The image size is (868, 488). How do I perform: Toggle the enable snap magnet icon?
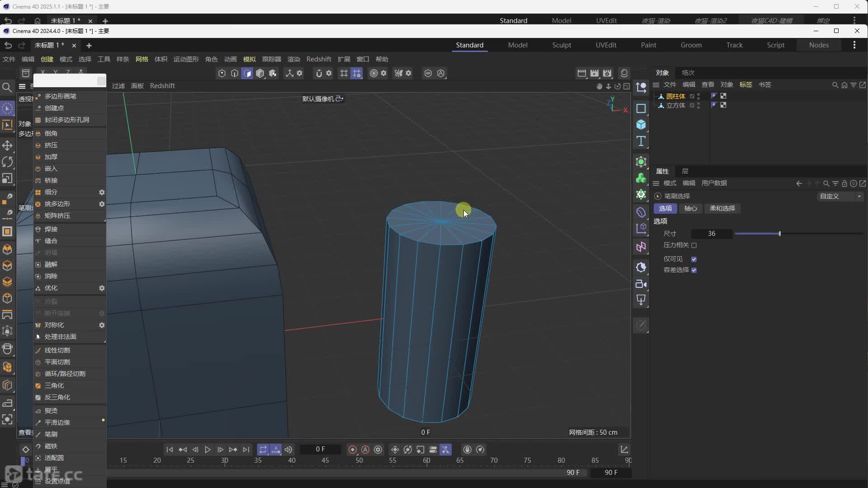click(319, 73)
